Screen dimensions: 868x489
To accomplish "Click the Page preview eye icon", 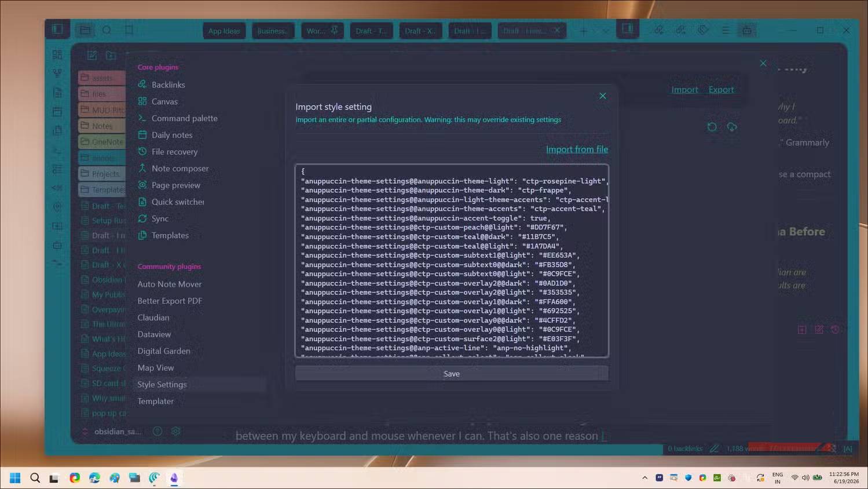I will click(142, 185).
